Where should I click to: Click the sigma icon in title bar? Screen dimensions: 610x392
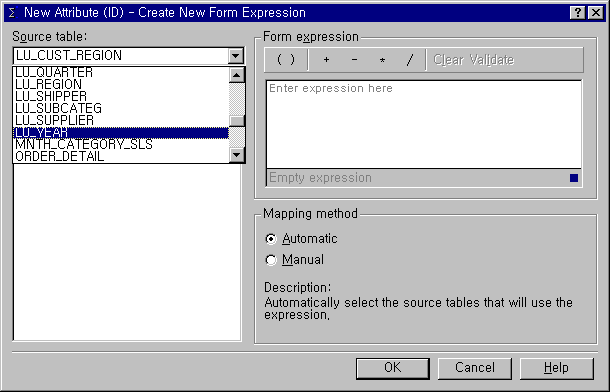12,12
